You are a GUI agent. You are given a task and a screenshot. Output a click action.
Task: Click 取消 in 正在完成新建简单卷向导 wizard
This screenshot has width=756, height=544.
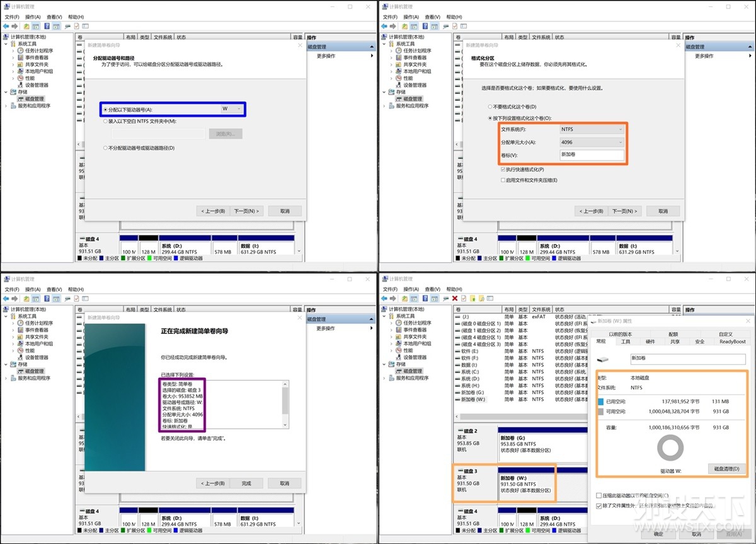click(x=285, y=483)
